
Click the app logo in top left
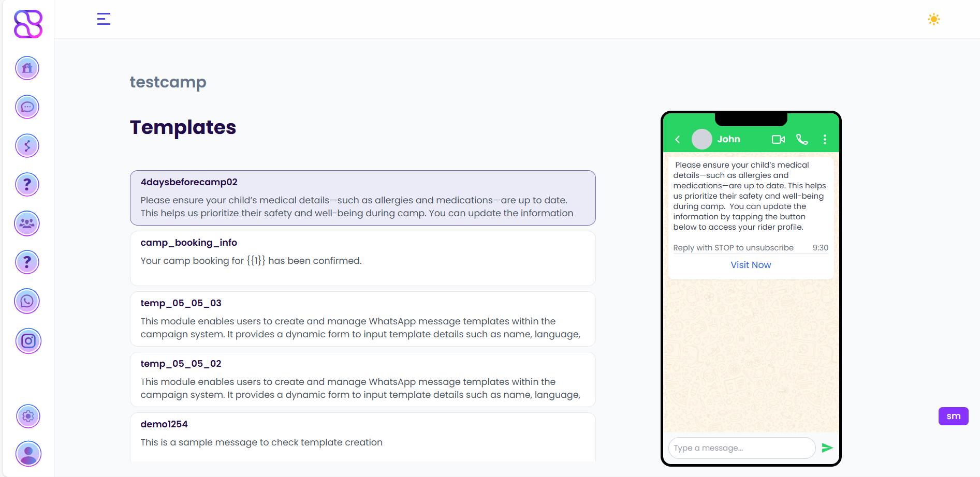[x=27, y=24]
